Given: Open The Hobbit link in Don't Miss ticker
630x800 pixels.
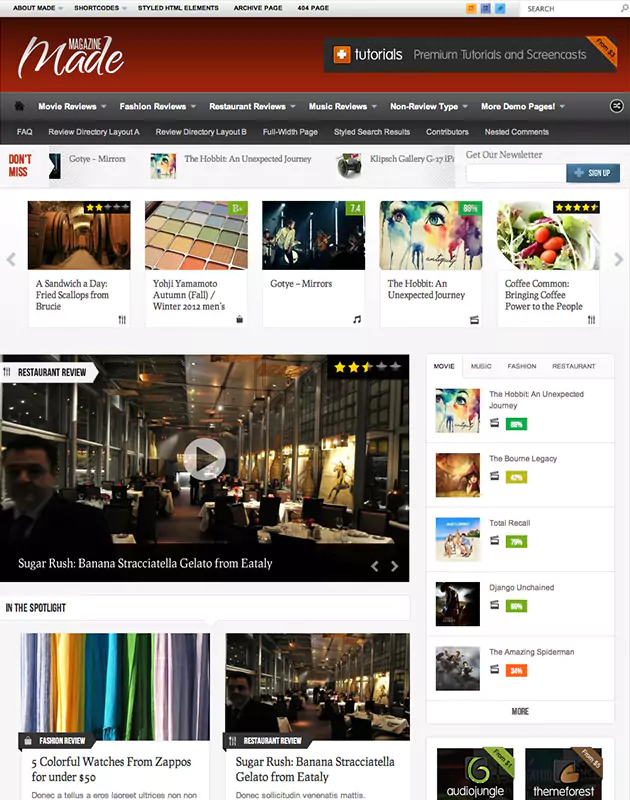Looking at the screenshot, I should [x=247, y=159].
